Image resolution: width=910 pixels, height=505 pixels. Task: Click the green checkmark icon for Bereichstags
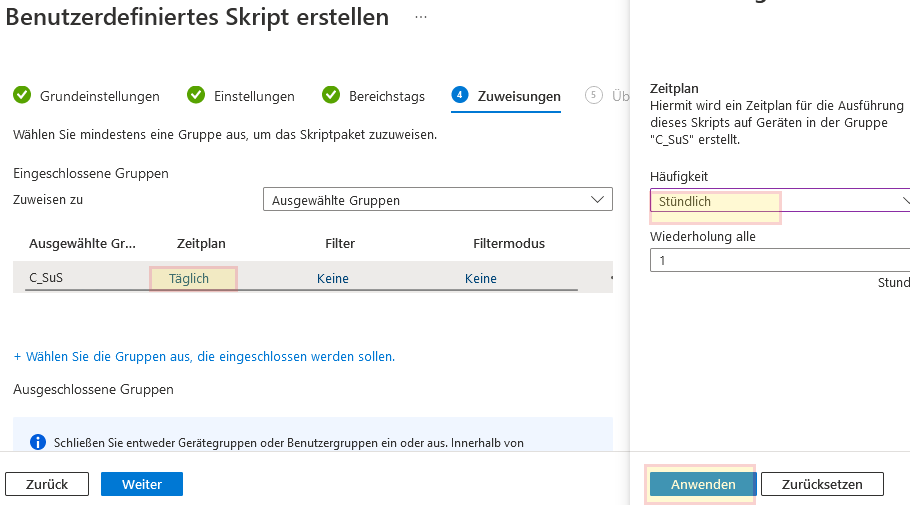click(331, 95)
